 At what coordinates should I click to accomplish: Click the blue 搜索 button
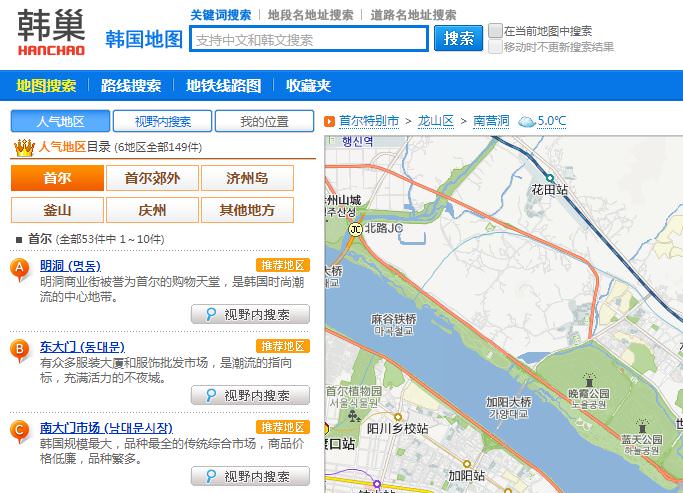click(458, 38)
